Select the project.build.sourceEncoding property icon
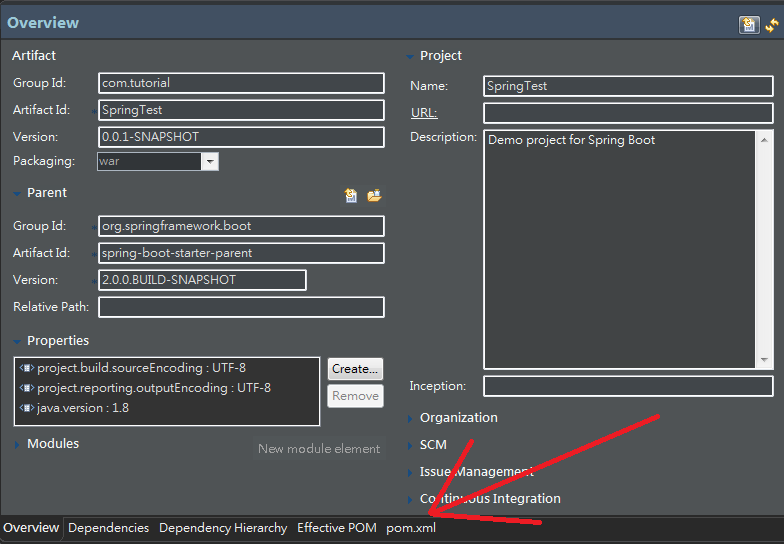 click(x=26, y=368)
